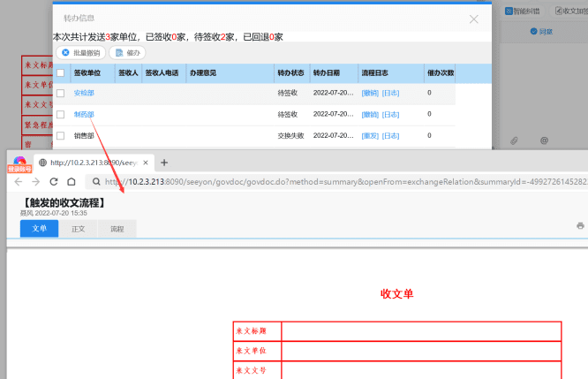This screenshot has width=588, height=379.
Task: Check the 安检部 row checkbox
Action: pyautogui.click(x=60, y=93)
